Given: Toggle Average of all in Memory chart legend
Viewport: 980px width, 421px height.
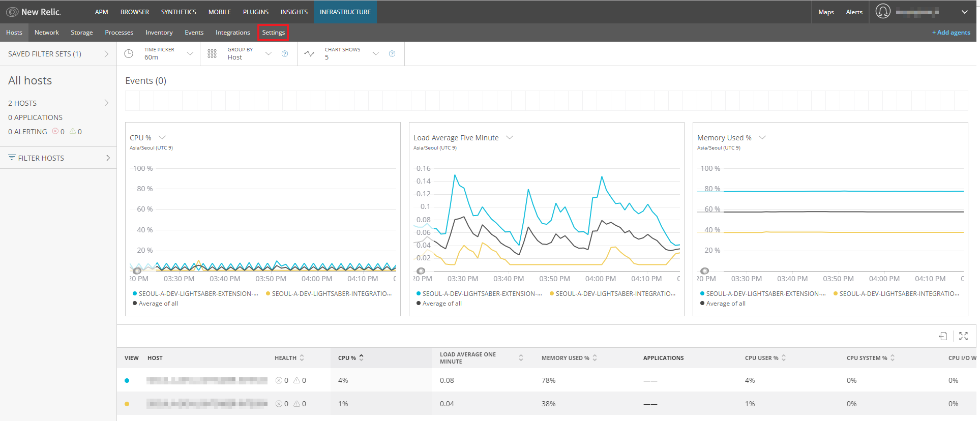Looking at the screenshot, I should click(x=725, y=304).
